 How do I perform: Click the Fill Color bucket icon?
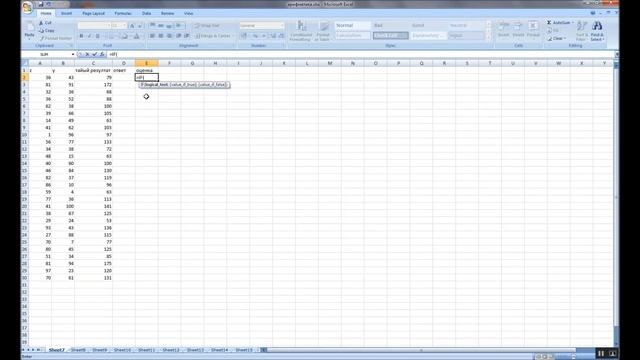[x=124, y=36]
